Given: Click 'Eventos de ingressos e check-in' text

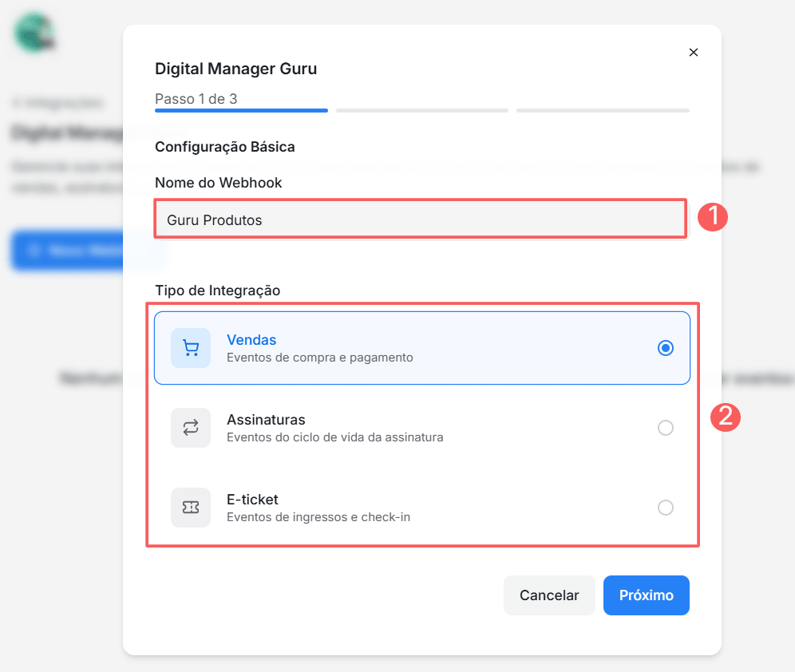Looking at the screenshot, I should click(x=318, y=517).
